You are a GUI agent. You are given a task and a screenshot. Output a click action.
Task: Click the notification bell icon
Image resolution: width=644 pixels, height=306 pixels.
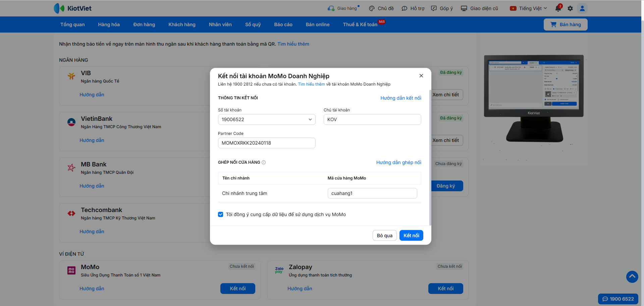[x=558, y=8]
